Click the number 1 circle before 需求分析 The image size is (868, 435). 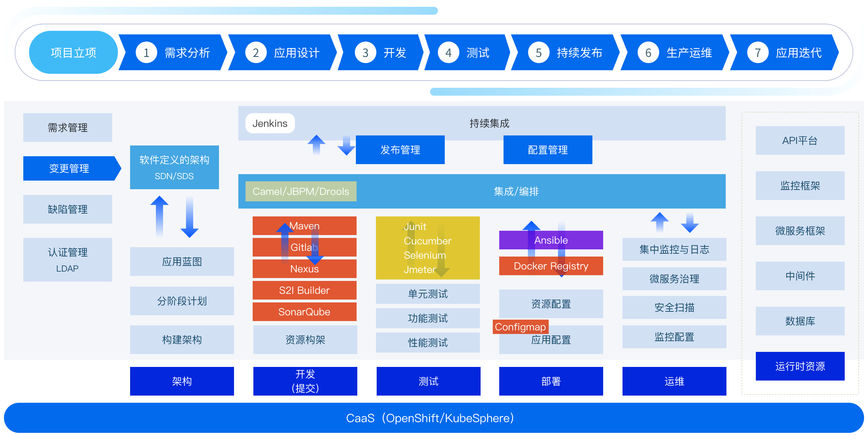[146, 53]
